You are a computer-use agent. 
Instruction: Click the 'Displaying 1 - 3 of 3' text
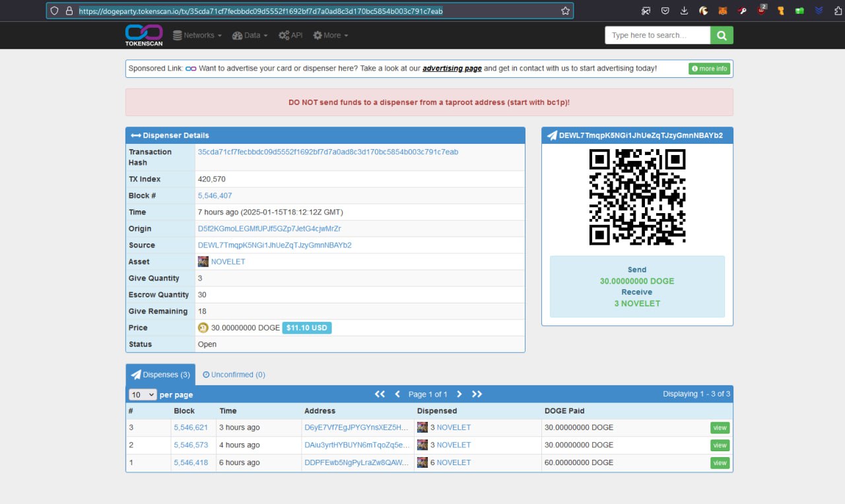tap(696, 394)
